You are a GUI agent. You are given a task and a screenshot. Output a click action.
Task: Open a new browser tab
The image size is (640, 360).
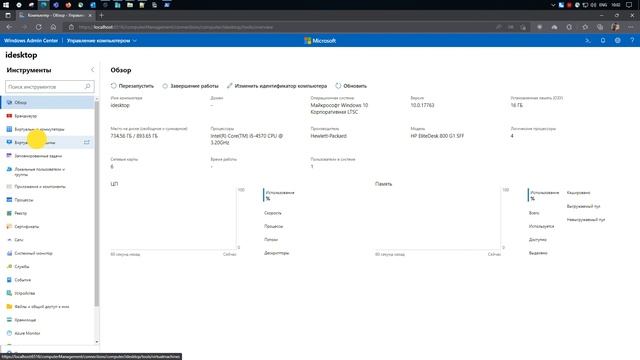102,15
